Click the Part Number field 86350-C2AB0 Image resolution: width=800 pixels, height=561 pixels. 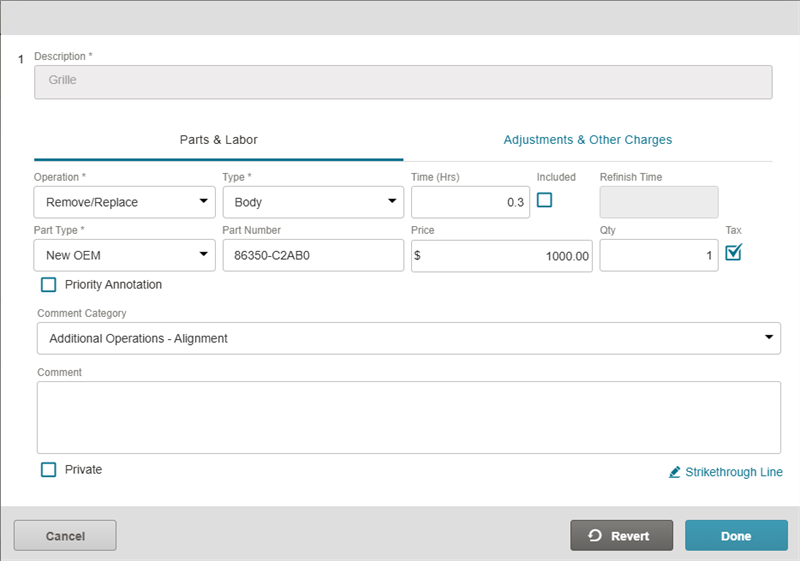[x=312, y=255]
